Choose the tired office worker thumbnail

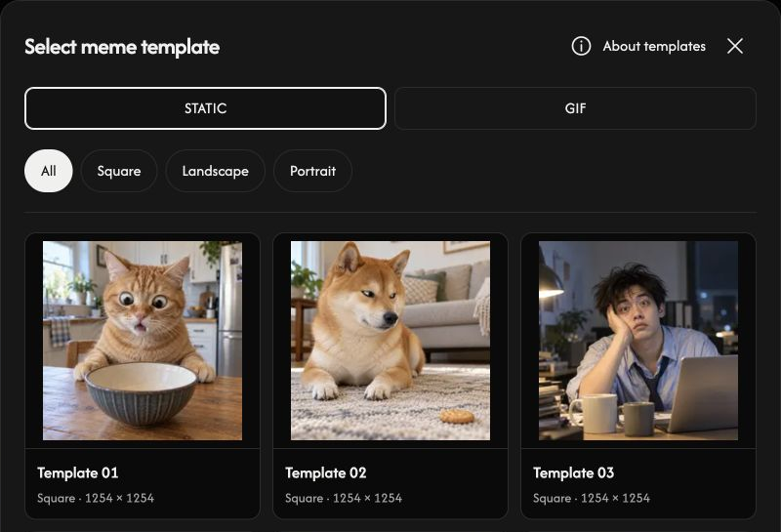click(x=638, y=341)
